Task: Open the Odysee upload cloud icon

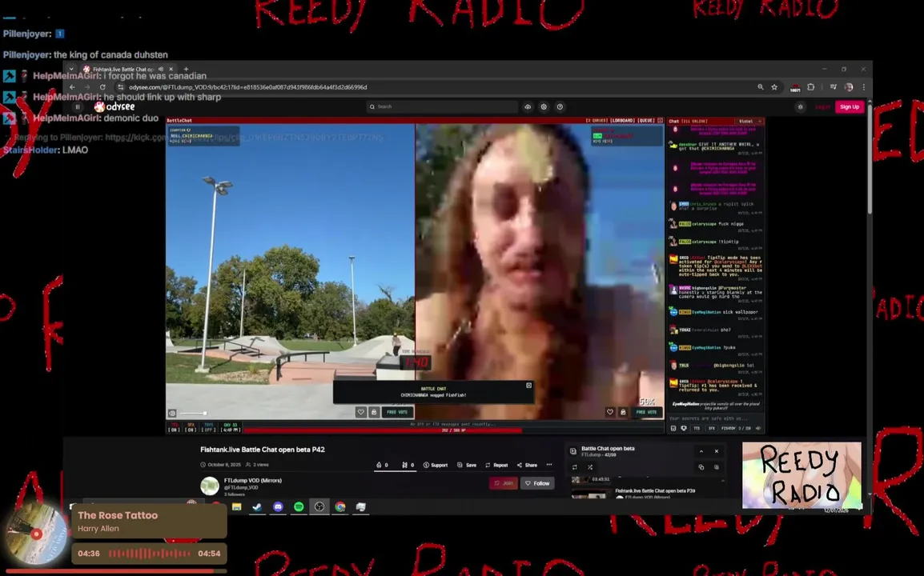Action: tap(528, 106)
